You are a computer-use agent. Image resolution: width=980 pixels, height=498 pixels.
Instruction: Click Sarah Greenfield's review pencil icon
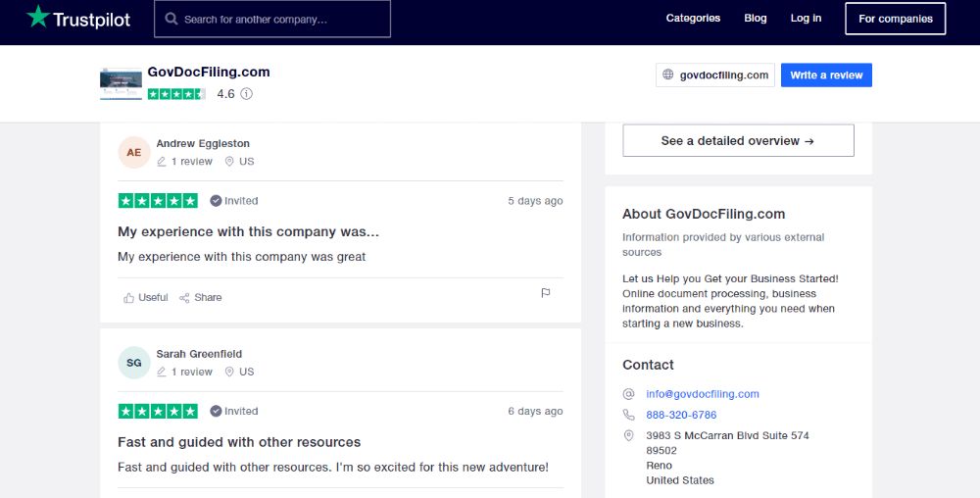coord(162,372)
